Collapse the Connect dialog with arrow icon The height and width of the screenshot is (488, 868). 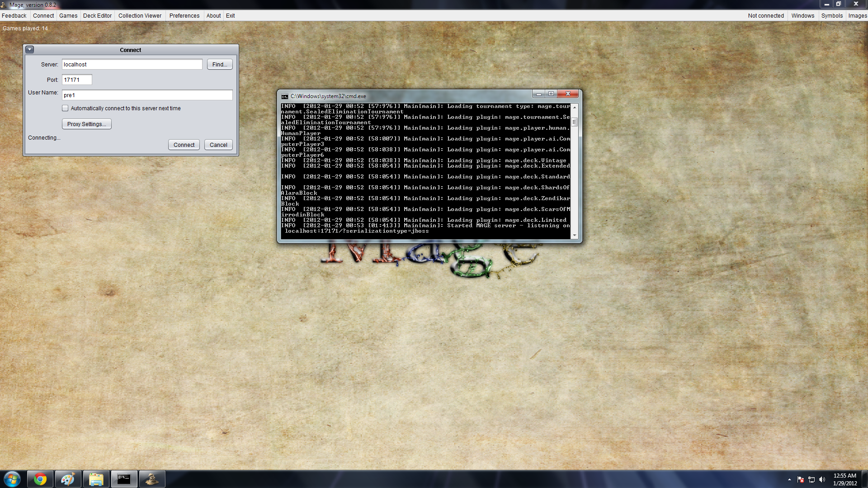[x=30, y=50]
